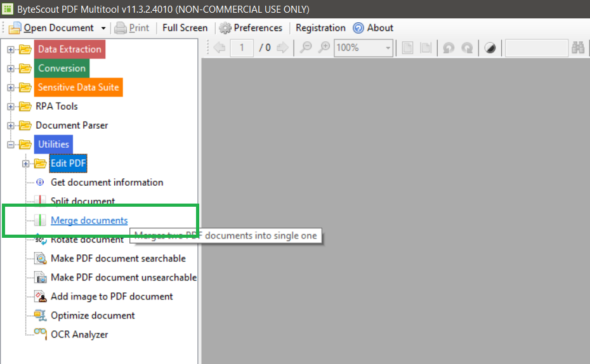Select the RPA Tools folder
This screenshot has height=364, width=590.
coord(56,107)
